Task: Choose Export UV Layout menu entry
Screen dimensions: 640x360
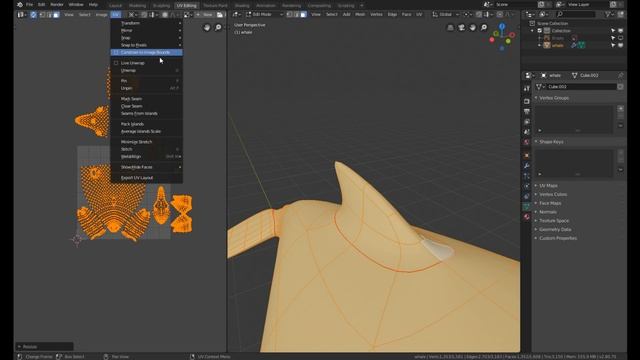Action: 147,178
